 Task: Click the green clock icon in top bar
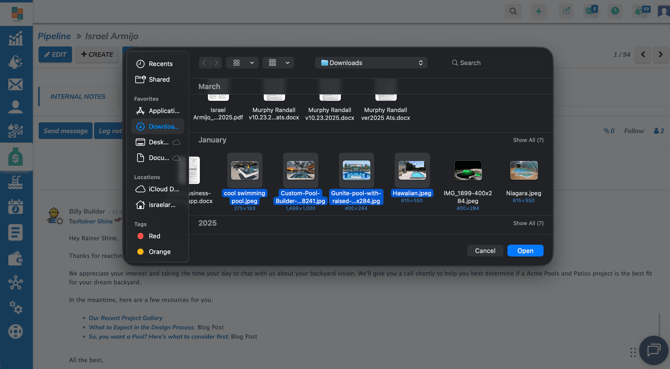(615, 11)
